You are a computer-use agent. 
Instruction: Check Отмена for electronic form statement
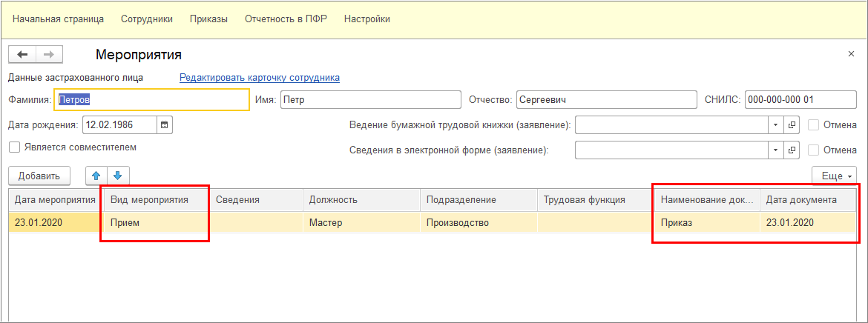[814, 150]
